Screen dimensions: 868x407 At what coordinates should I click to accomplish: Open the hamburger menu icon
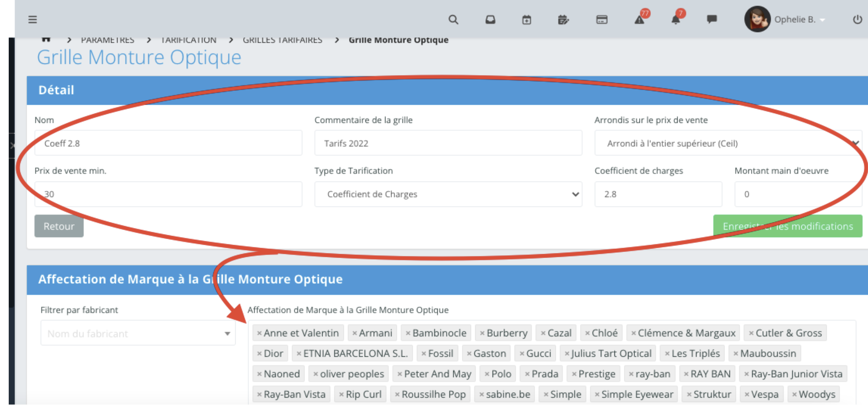tap(32, 20)
